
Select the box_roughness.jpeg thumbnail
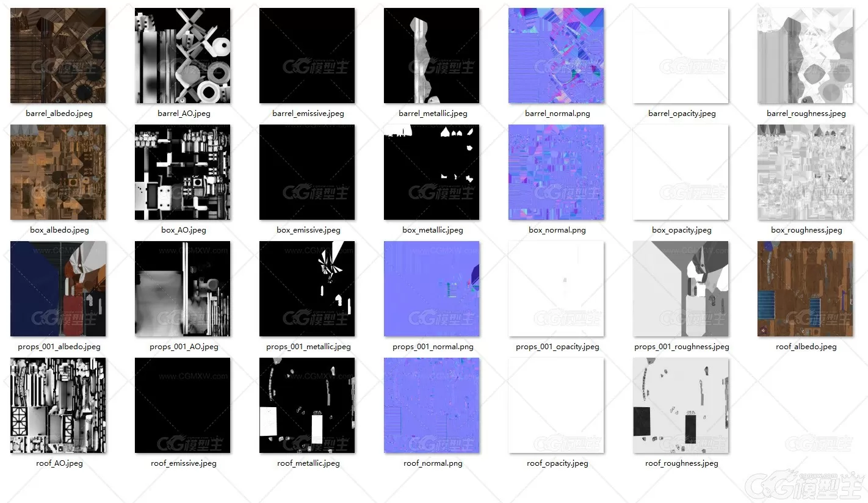pyautogui.click(x=805, y=172)
